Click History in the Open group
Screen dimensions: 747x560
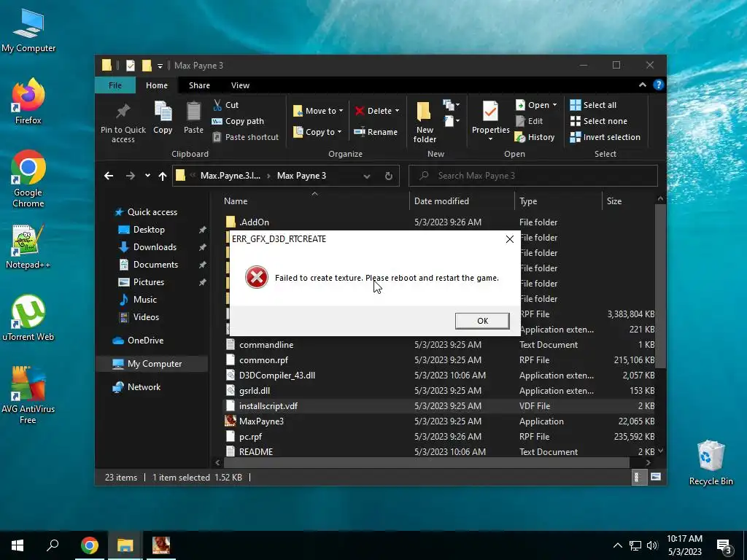tap(535, 137)
